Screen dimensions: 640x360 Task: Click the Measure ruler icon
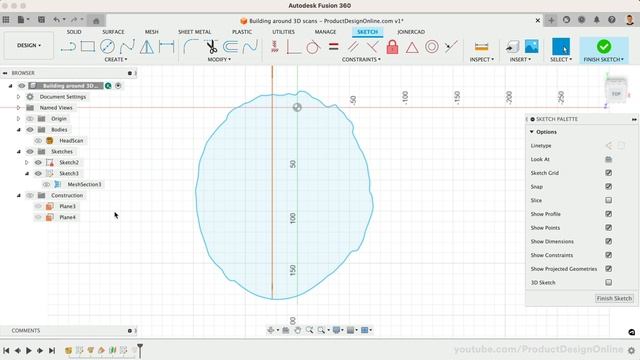482,47
